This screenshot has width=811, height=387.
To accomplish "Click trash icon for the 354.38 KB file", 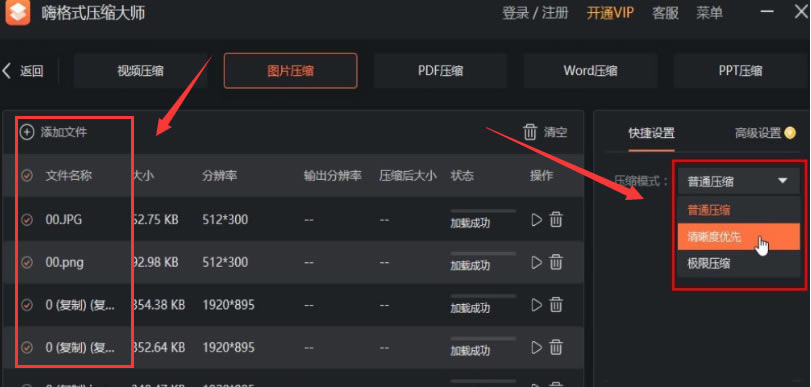I will [x=556, y=305].
